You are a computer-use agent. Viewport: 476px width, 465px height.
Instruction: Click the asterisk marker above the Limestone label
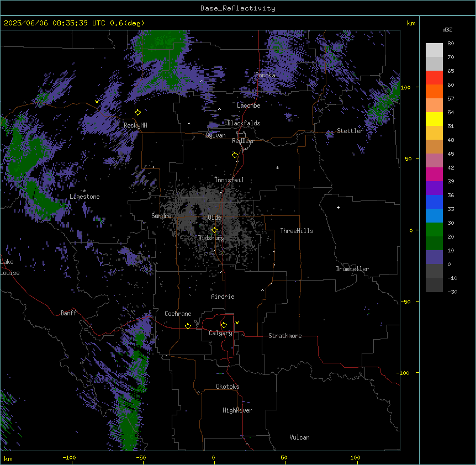click(x=84, y=191)
